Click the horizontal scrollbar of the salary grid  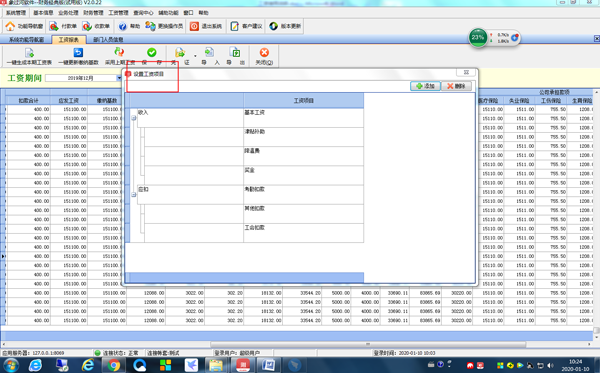pos(367,344)
